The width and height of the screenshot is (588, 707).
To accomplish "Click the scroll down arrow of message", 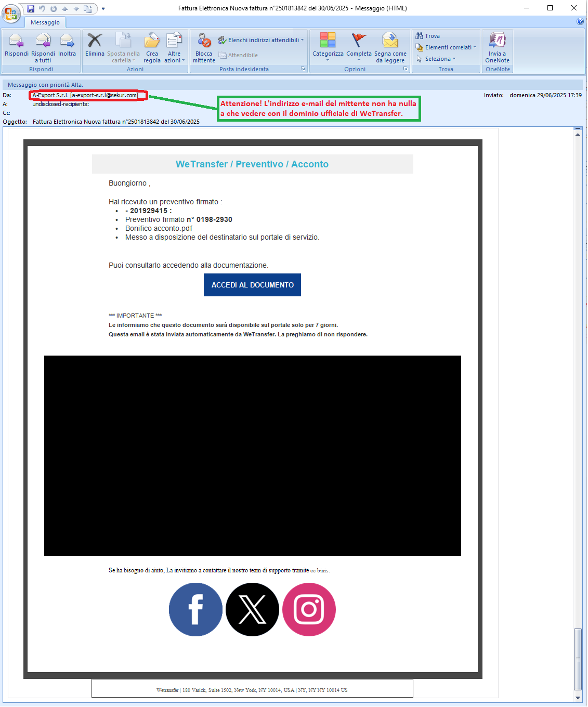I will tap(578, 698).
